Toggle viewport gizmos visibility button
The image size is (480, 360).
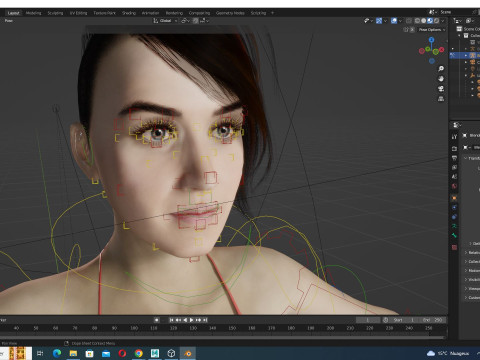point(379,21)
